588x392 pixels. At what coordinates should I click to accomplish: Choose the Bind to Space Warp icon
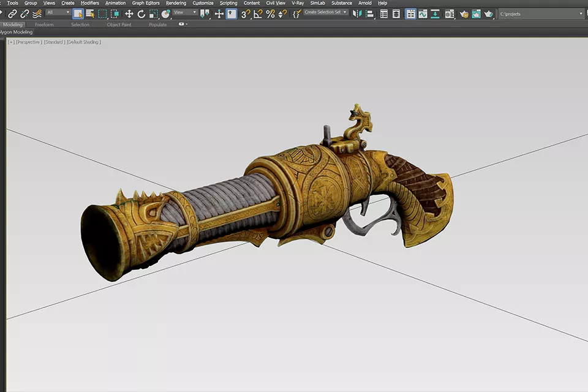tap(37, 14)
